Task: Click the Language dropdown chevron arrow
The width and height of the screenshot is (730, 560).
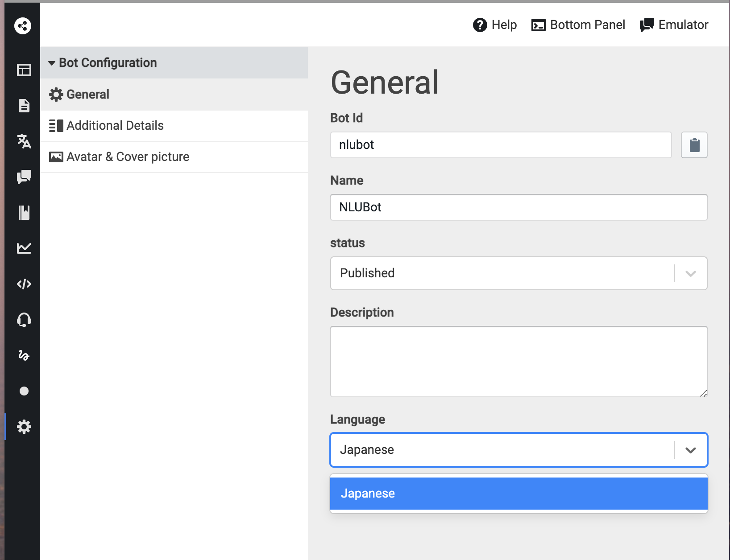Action: click(x=690, y=450)
